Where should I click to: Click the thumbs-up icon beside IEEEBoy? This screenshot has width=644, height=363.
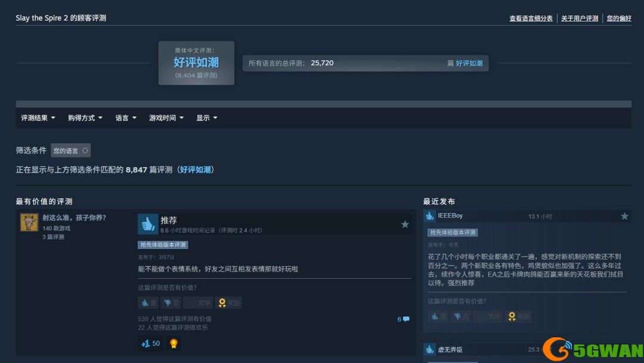429,216
